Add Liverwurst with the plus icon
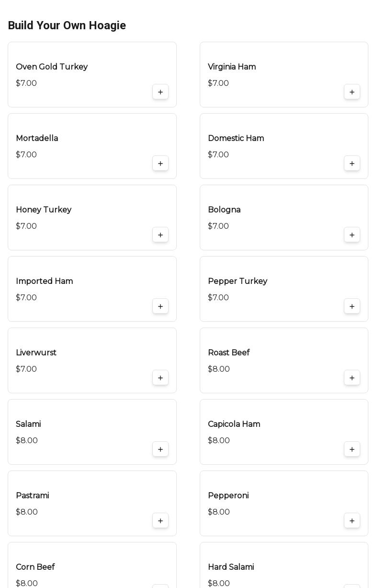Image resolution: width=376 pixels, height=588 pixels. pyautogui.click(x=160, y=378)
